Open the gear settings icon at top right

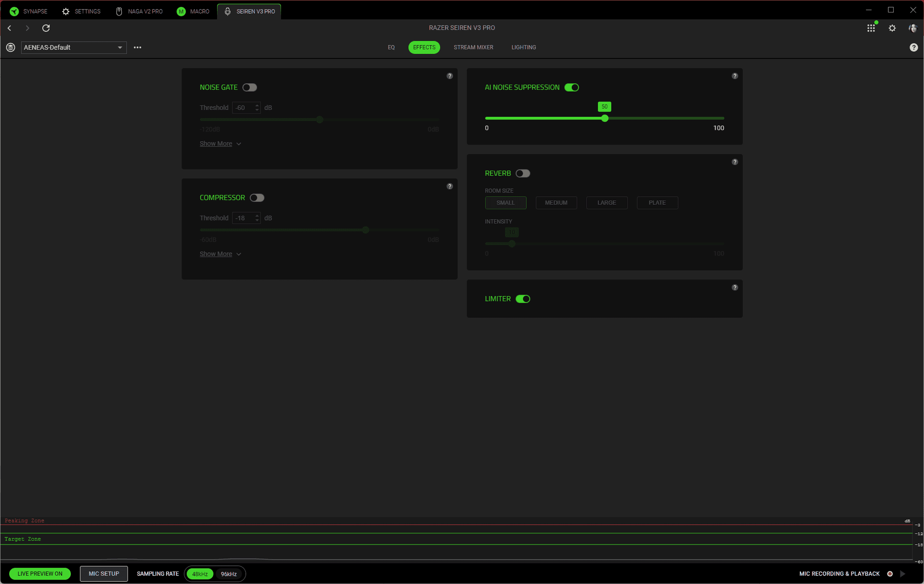(x=892, y=28)
